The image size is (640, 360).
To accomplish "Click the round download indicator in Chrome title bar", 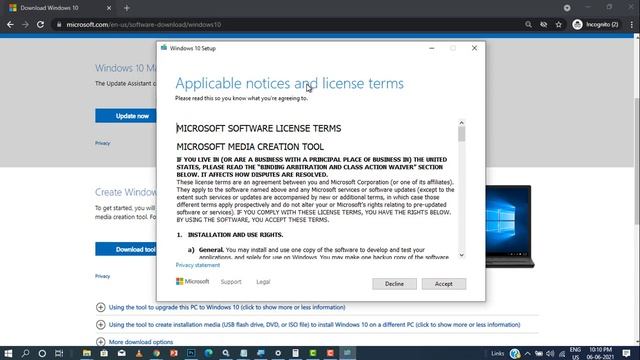I will pyautogui.click(x=567, y=8).
